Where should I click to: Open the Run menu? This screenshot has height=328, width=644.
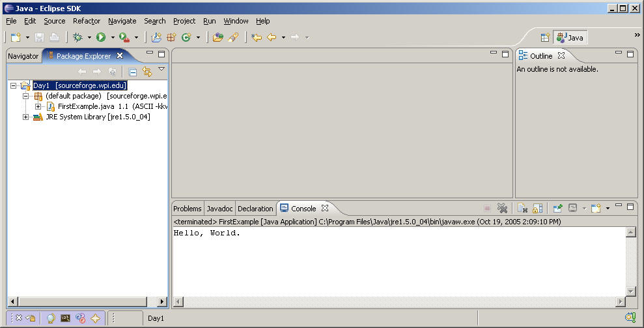[x=210, y=21]
